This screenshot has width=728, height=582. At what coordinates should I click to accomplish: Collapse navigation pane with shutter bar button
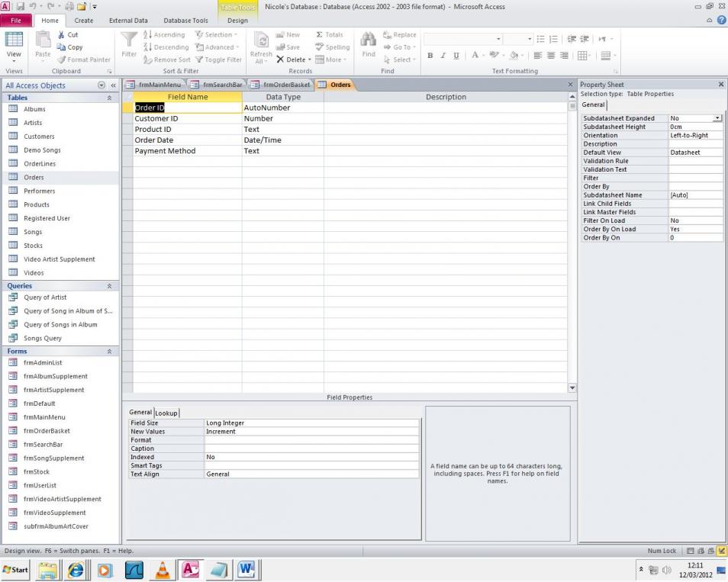click(x=113, y=85)
